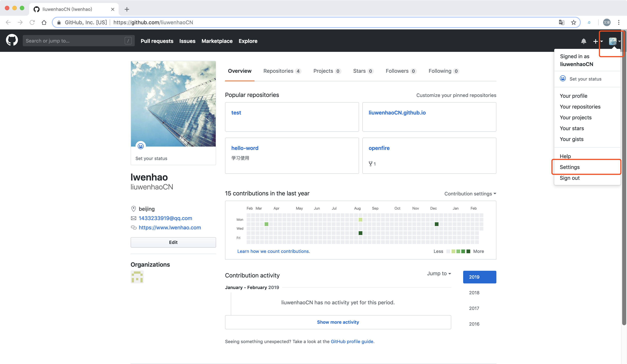Viewport: 627px width, 364px height.
Task: Click the browser back arrow
Action: tap(8, 22)
